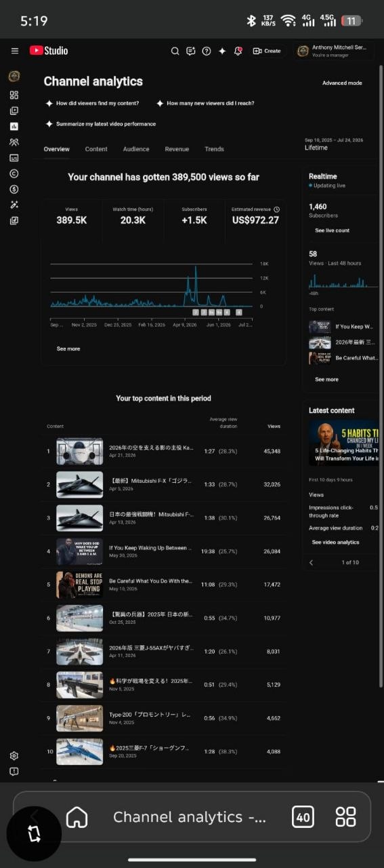Open Analytics bar chart icon in sidebar

click(14, 126)
